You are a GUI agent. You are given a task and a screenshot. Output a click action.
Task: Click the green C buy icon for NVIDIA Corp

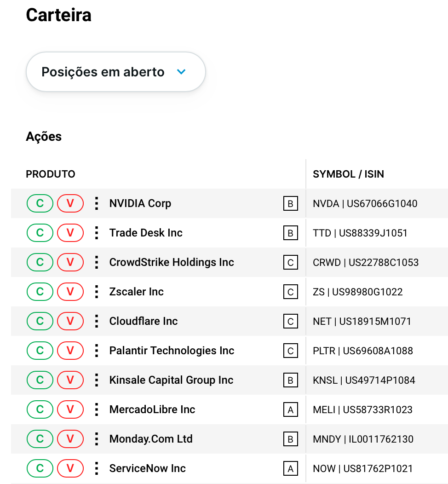40,203
